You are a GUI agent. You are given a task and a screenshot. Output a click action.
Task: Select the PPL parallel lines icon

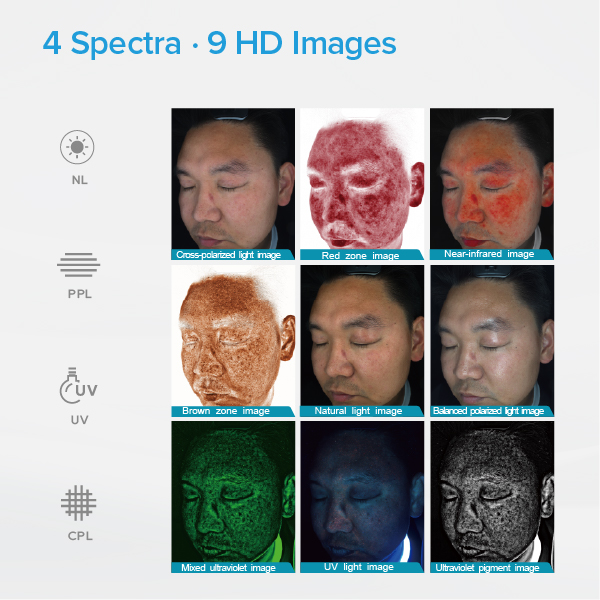79,264
